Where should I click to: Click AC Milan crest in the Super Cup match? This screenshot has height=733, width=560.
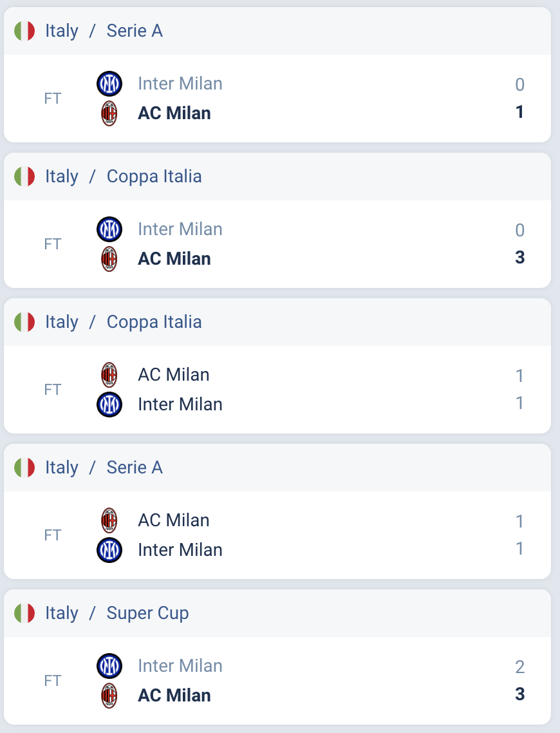click(109, 696)
